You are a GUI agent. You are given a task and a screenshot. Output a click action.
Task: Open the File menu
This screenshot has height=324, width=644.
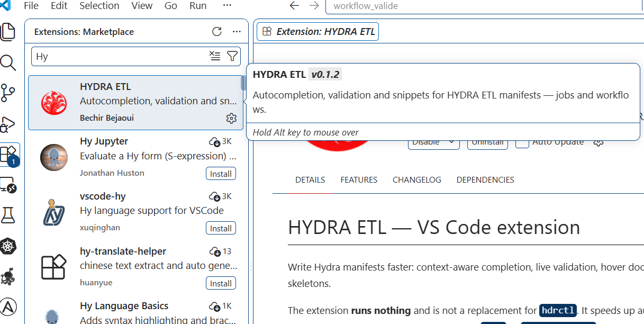31,6
